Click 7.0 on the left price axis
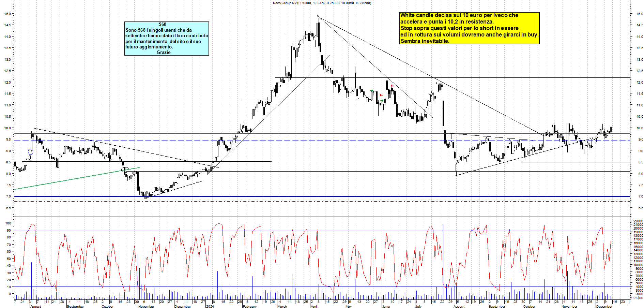This screenshot has width=644, height=308. 8,196
